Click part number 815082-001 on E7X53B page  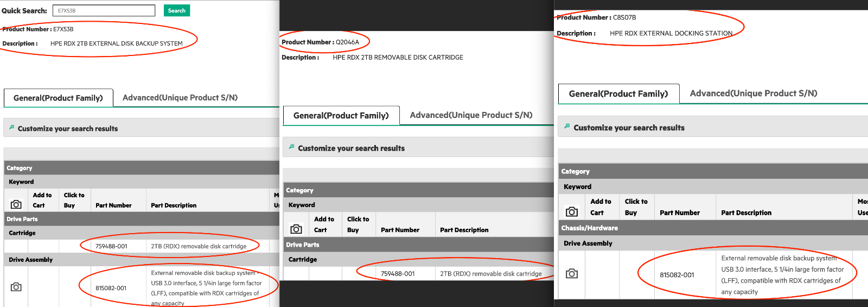(x=111, y=288)
